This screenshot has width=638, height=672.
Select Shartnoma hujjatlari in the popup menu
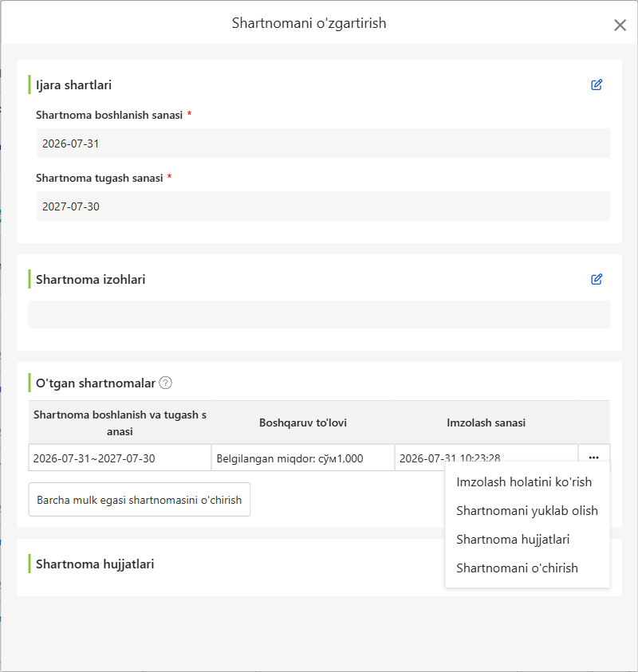coord(513,540)
